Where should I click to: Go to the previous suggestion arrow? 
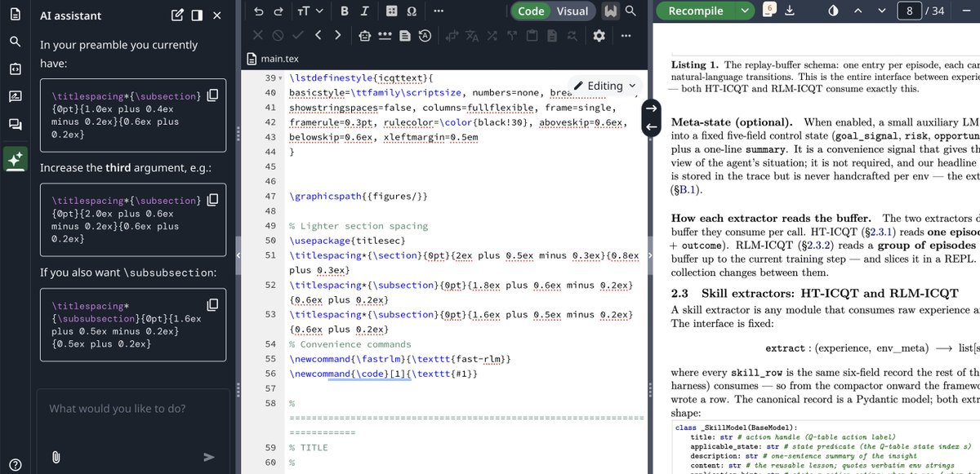tap(318, 35)
